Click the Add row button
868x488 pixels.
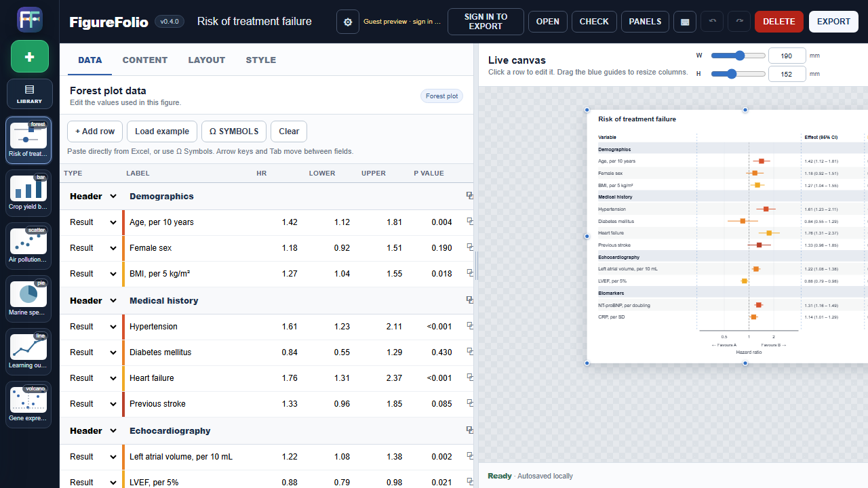[95, 131]
